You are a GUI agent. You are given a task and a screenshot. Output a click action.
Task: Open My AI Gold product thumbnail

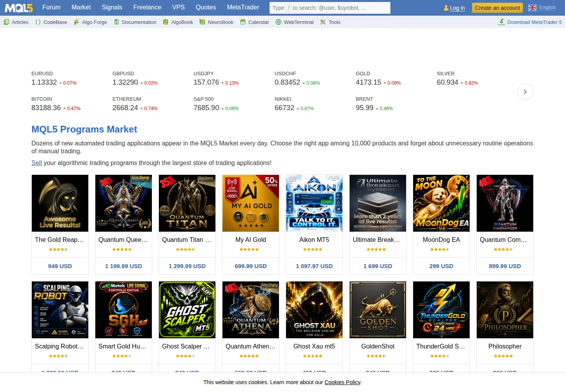coord(251,203)
